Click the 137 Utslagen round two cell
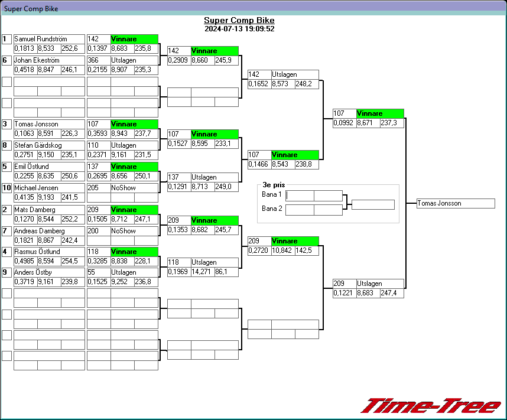The width and height of the screenshot is (507, 420). (x=214, y=177)
